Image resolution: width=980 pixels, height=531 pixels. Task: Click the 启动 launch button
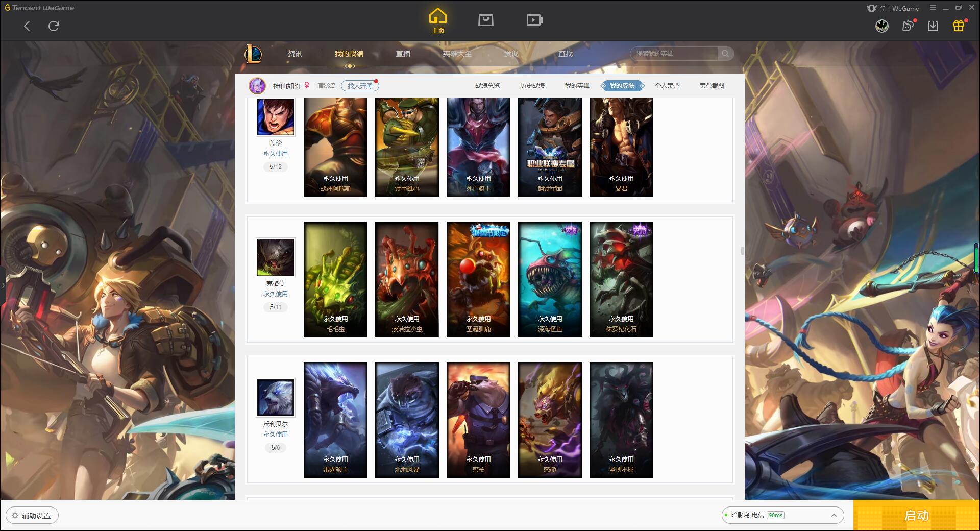pos(917,516)
